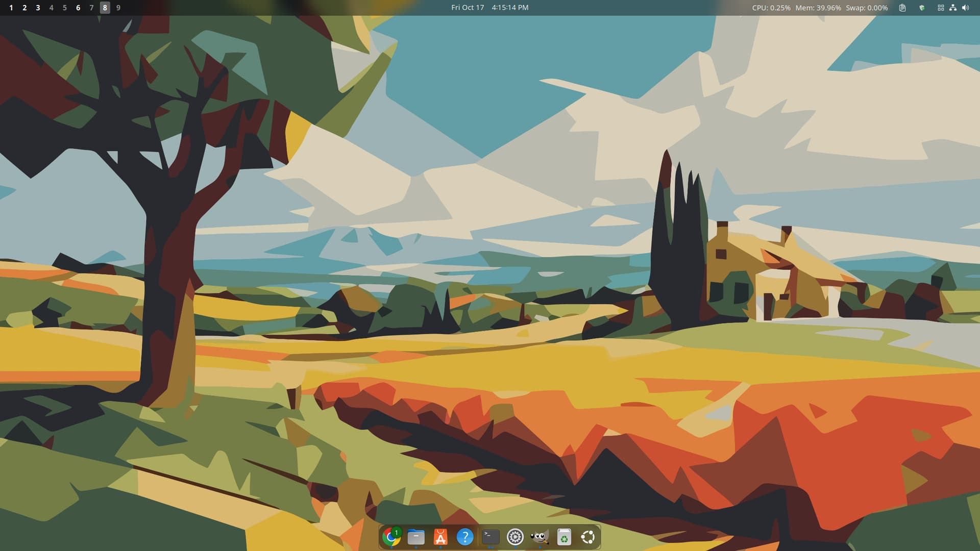Launch GIMP from the dock
Viewport: 980px width, 551px height.
click(x=540, y=537)
